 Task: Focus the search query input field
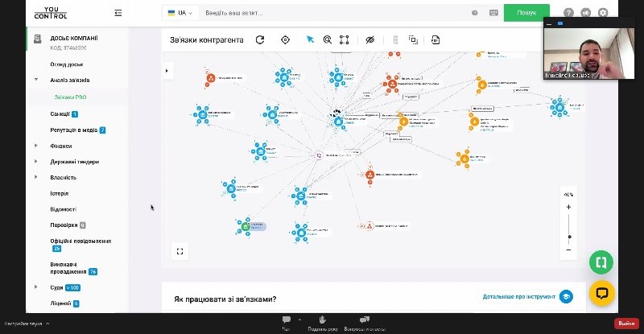[x=335, y=13]
